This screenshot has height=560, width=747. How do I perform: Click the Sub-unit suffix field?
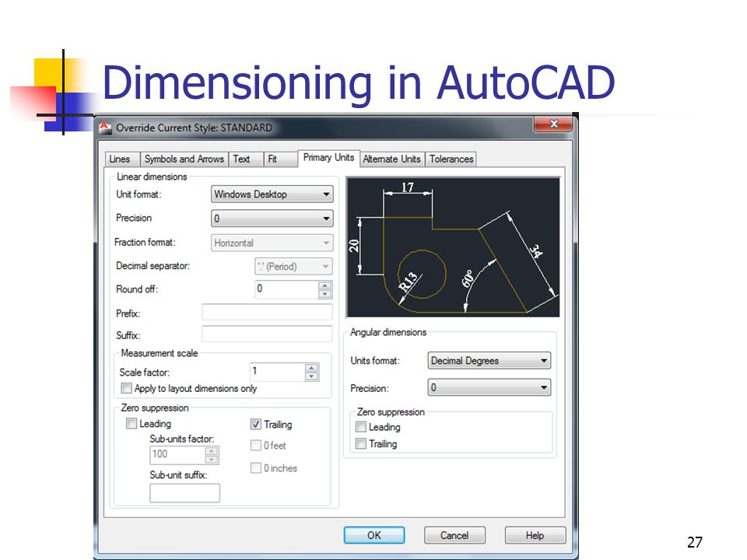pos(185,493)
